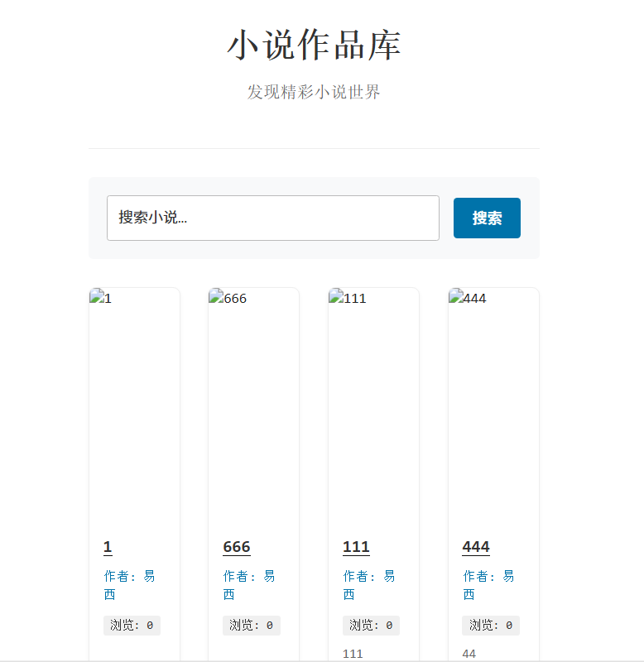Click the author 易西 on novel 666's card
This screenshot has width=644, height=662.
(x=248, y=584)
